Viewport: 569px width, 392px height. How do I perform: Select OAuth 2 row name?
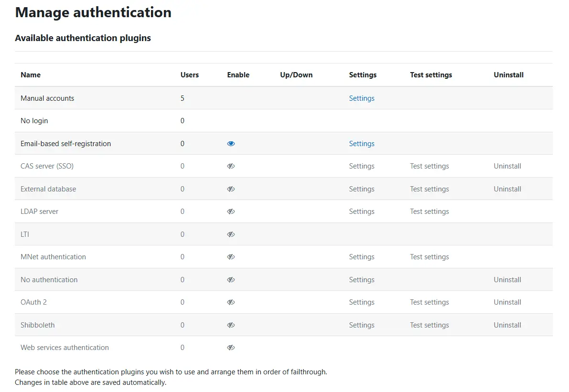33,302
